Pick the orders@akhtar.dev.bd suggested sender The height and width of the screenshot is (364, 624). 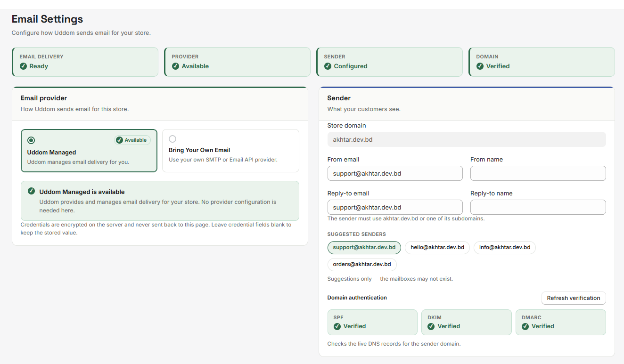tap(362, 265)
